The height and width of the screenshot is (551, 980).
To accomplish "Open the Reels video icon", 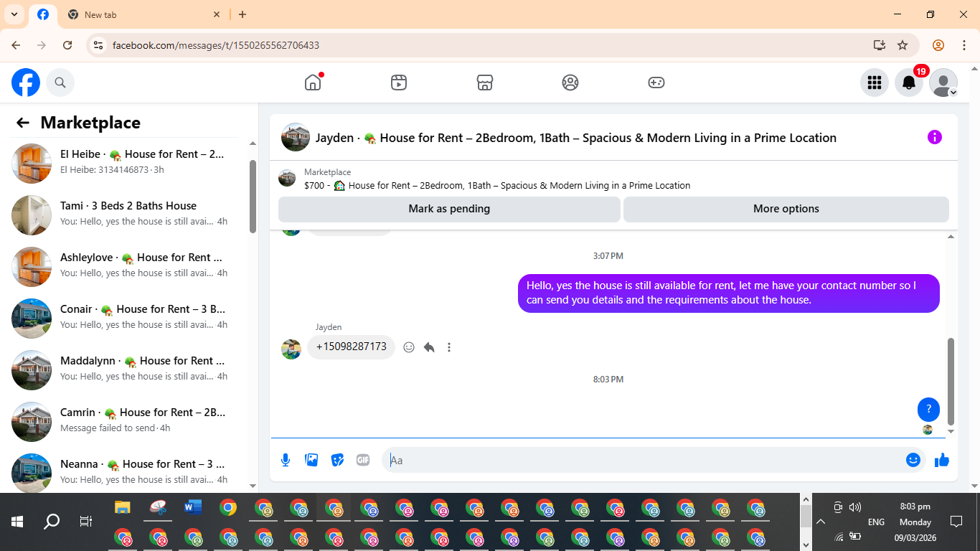I will [399, 83].
